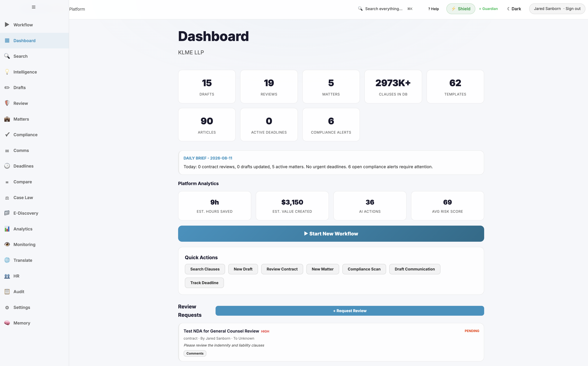
Task: Click the Search everything field
Action: point(385,9)
